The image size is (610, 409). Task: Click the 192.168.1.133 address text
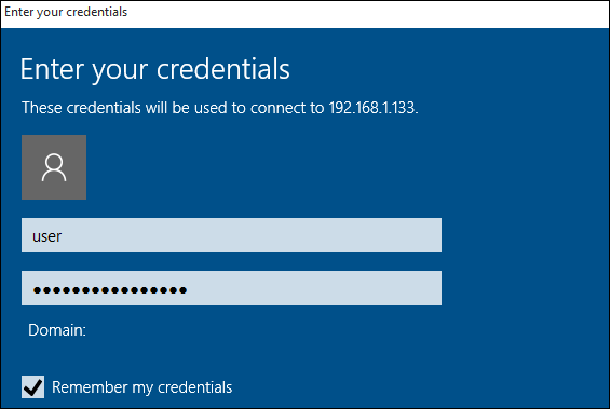[x=371, y=107]
